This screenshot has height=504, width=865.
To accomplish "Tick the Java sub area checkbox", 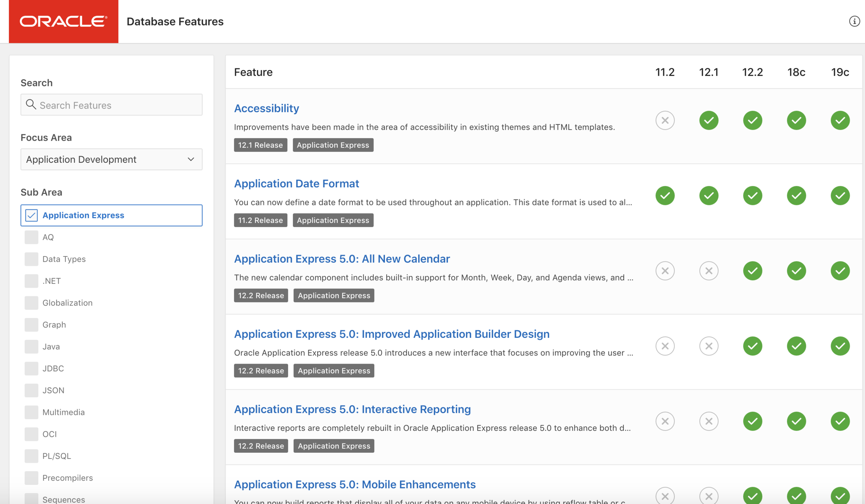I will [31, 346].
